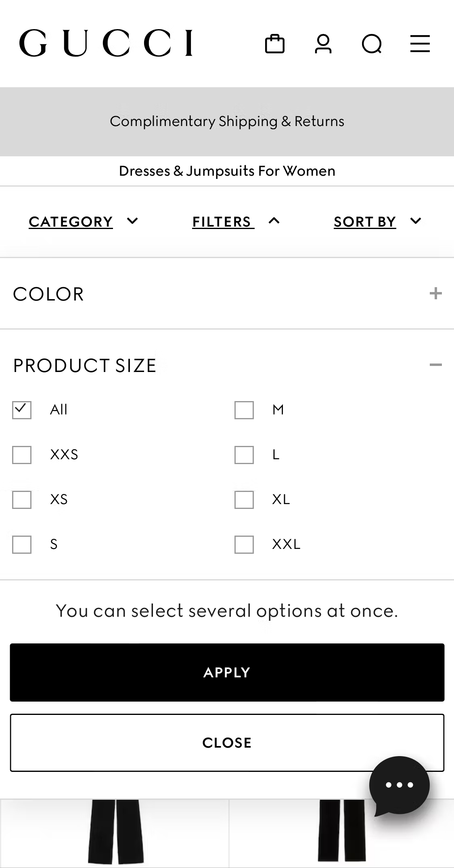Open the hamburger navigation menu
454x868 pixels.
coord(420,44)
